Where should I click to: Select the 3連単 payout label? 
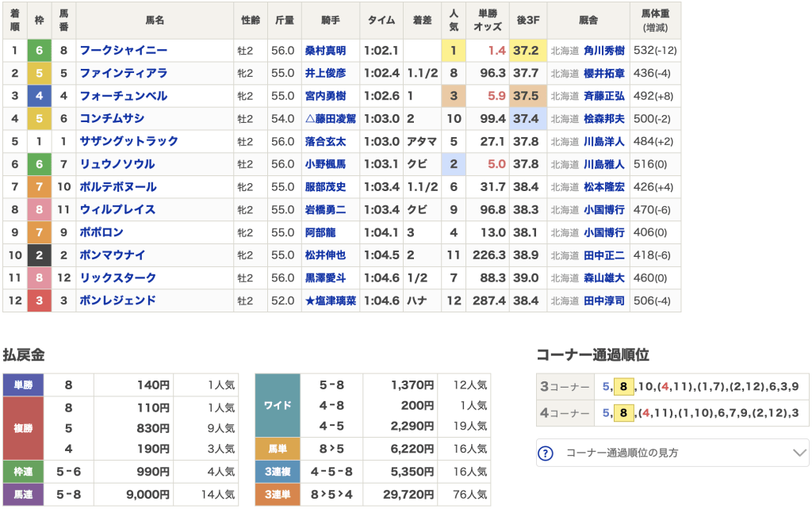[278, 495]
